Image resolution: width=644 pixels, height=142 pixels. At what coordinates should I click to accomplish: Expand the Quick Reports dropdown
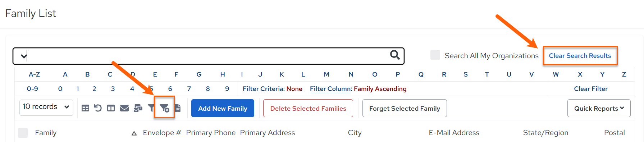599,108
